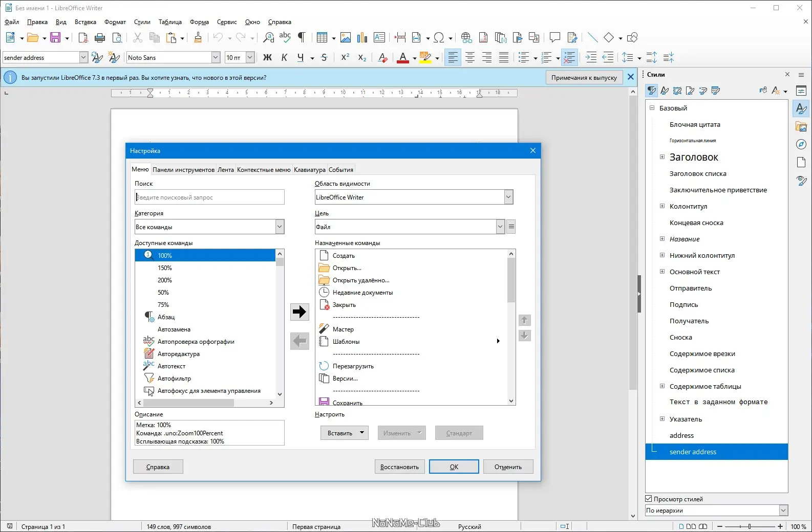Open the 'Вставка' menu
This screenshot has height=532, width=812.
point(85,22)
